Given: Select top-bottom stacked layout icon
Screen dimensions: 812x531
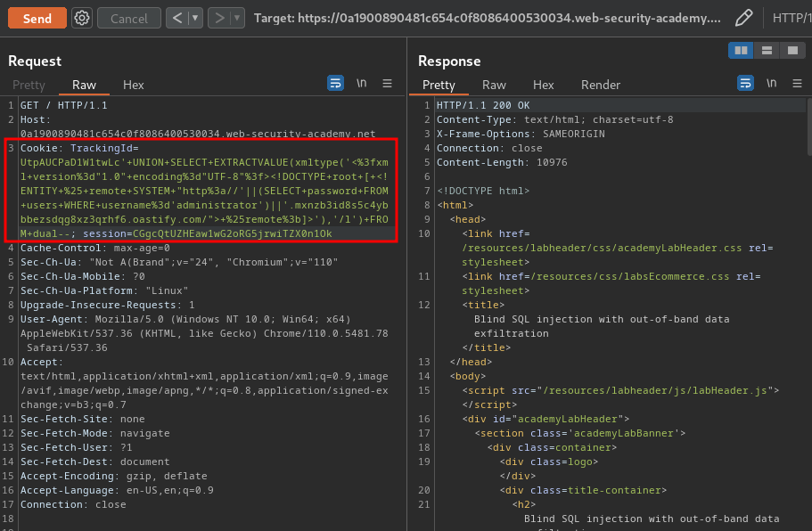Looking at the screenshot, I should 767,50.
